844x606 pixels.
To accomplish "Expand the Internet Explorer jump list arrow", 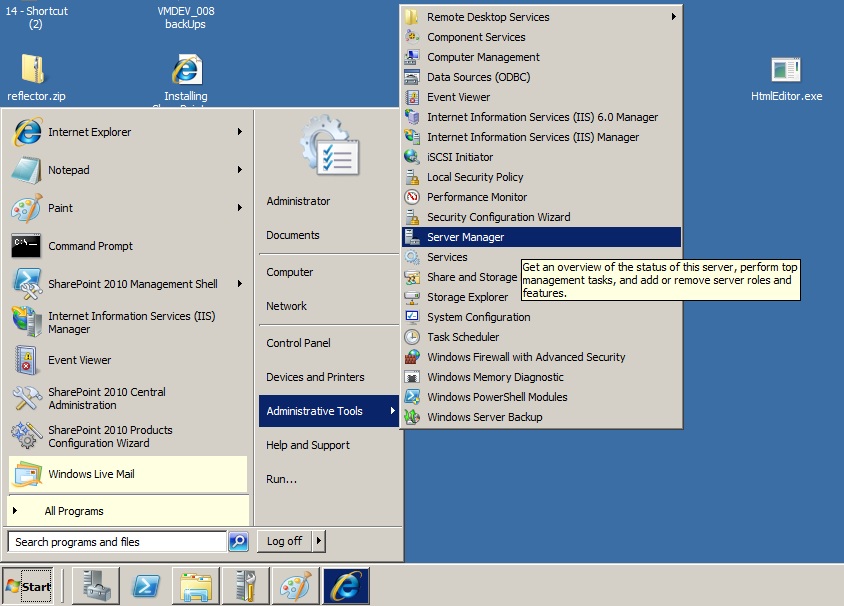I will 240,132.
